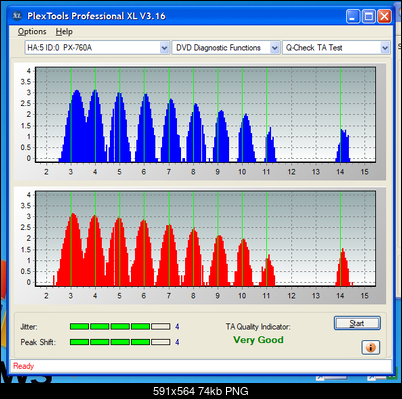
Task: Open the DVD Diagnostic Functions combo box
Action: coord(226,48)
